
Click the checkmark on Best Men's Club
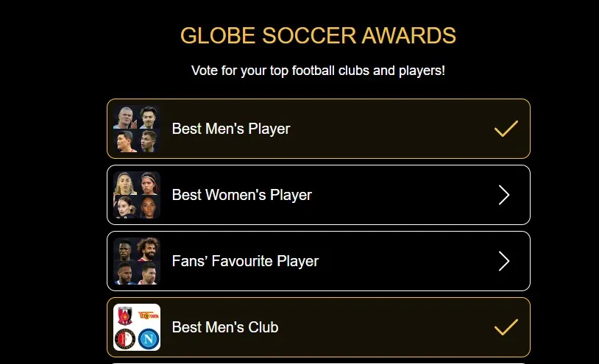pos(506,327)
